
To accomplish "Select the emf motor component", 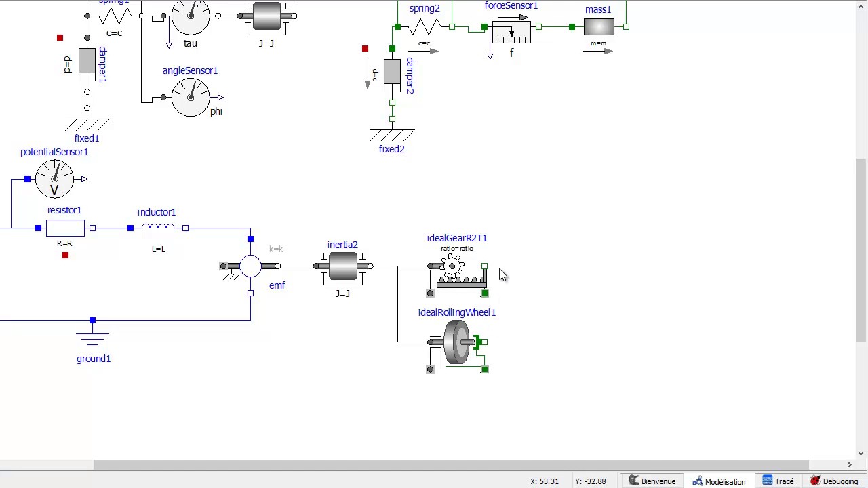I will [x=250, y=266].
